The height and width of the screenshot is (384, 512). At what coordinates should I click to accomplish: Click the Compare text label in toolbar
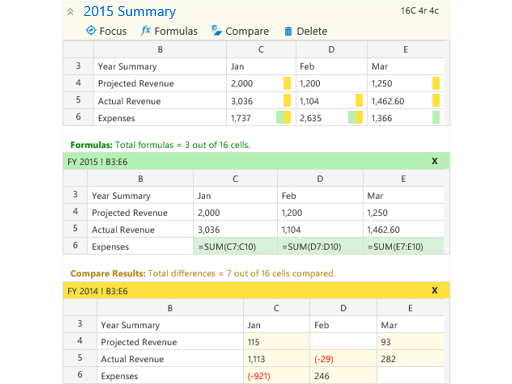tap(247, 31)
